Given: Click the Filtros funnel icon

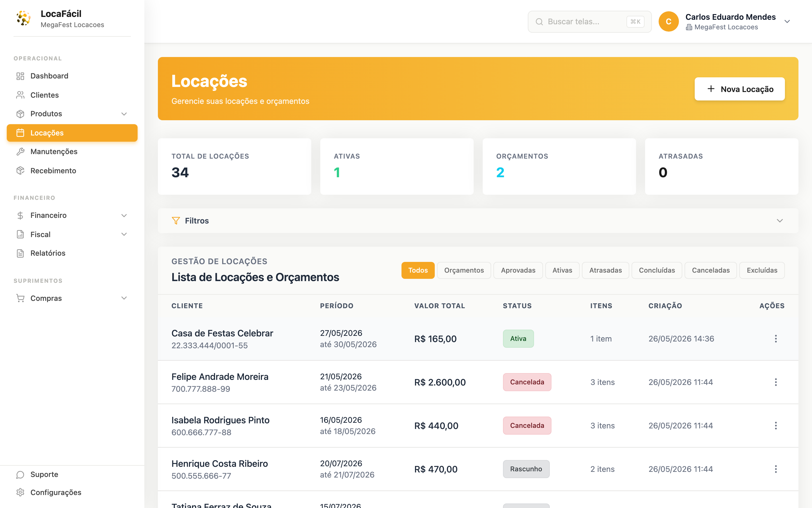Looking at the screenshot, I should 175,221.
